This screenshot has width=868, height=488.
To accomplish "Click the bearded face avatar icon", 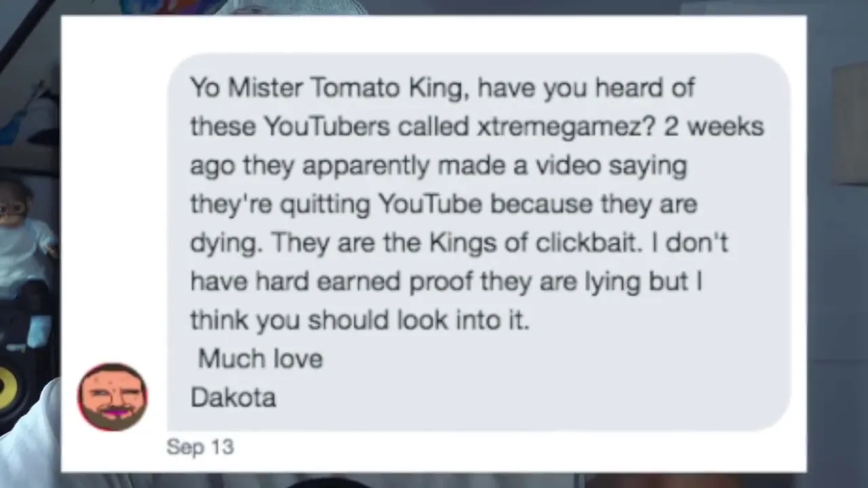I will click(113, 397).
